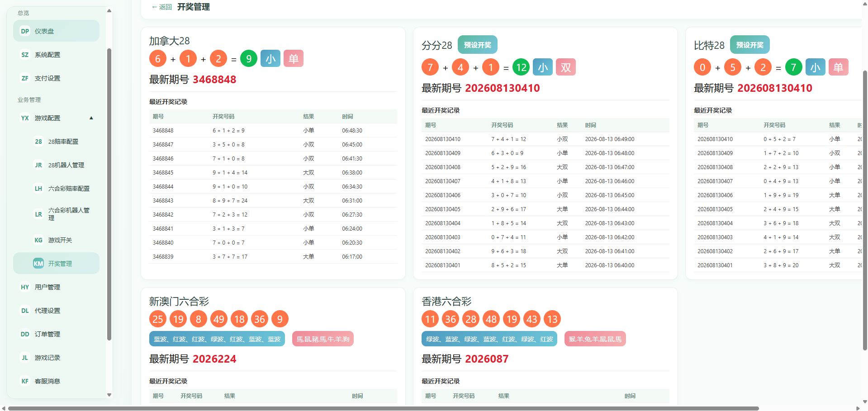This screenshot has height=411, width=868.
Task: Click the KM icon for 开奖管理
Action: pyautogui.click(x=38, y=264)
